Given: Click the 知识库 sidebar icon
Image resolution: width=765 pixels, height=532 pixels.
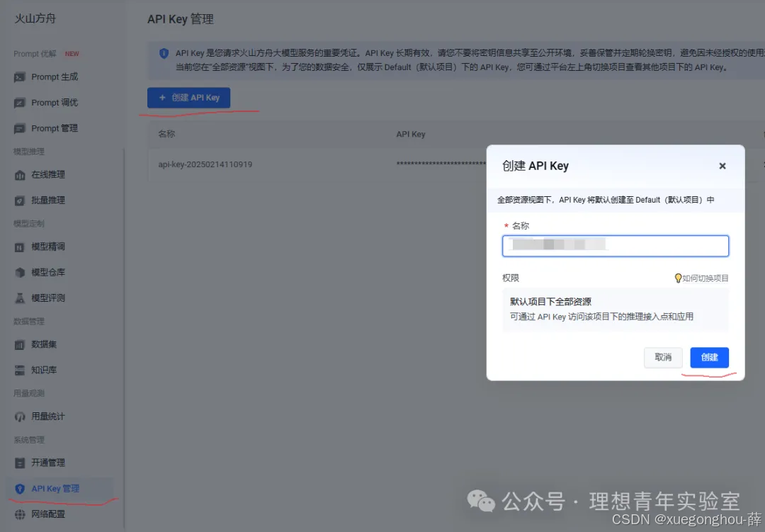Looking at the screenshot, I should tap(20, 370).
